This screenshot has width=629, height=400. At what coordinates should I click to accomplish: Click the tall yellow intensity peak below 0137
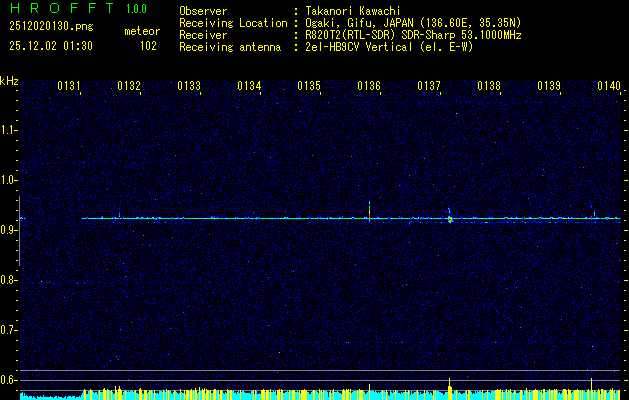tap(450, 388)
